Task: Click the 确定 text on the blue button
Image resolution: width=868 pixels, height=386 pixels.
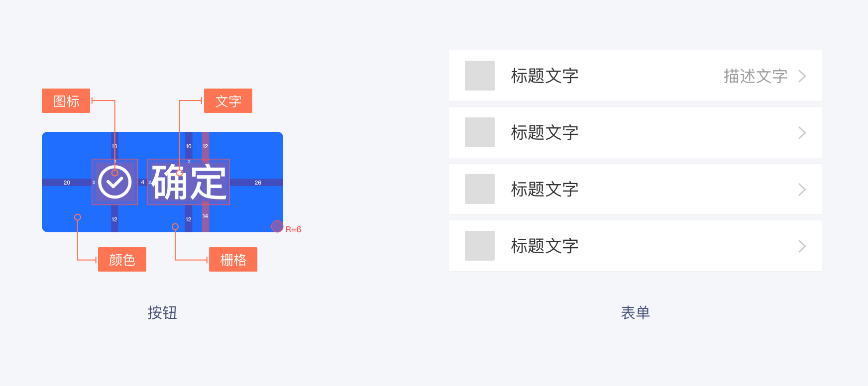Action: [x=189, y=183]
